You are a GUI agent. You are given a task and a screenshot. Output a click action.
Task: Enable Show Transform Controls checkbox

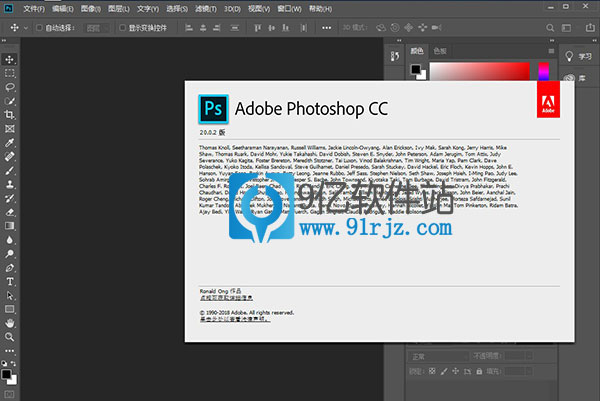click(x=122, y=28)
